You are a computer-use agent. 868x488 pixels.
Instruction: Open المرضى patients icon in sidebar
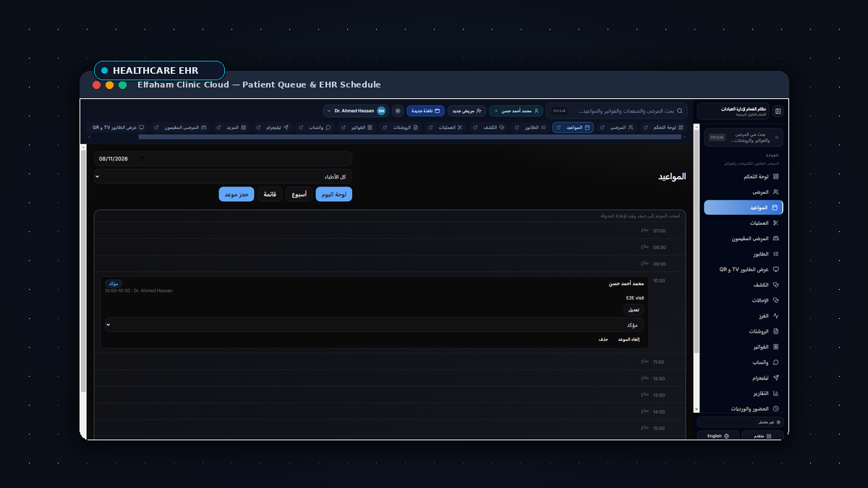775,192
